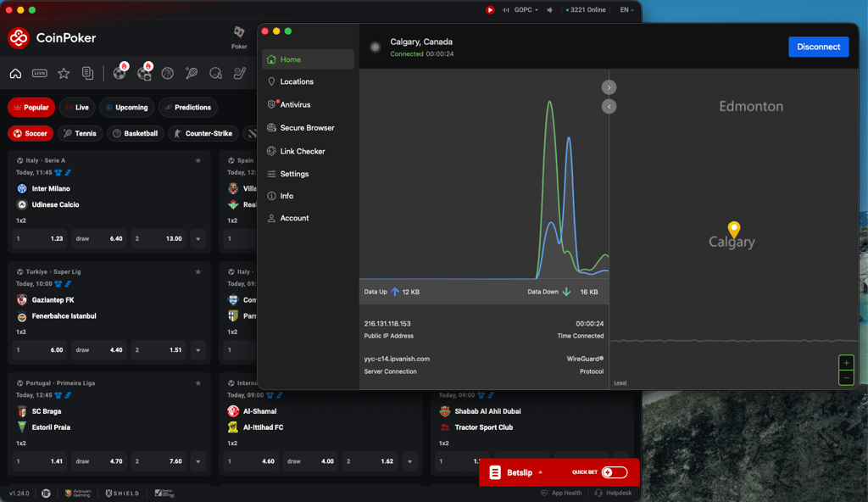Open the Poker section in CoinPoker
The height and width of the screenshot is (502, 868).
[239, 37]
